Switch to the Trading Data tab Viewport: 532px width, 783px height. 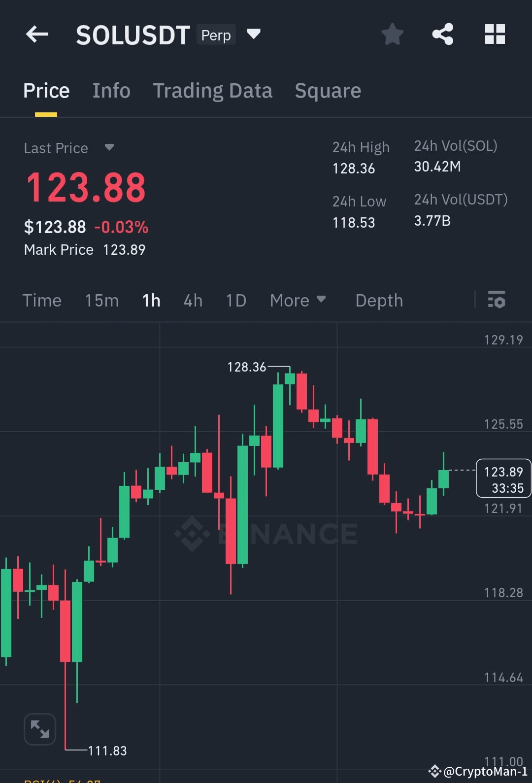click(213, 91)
